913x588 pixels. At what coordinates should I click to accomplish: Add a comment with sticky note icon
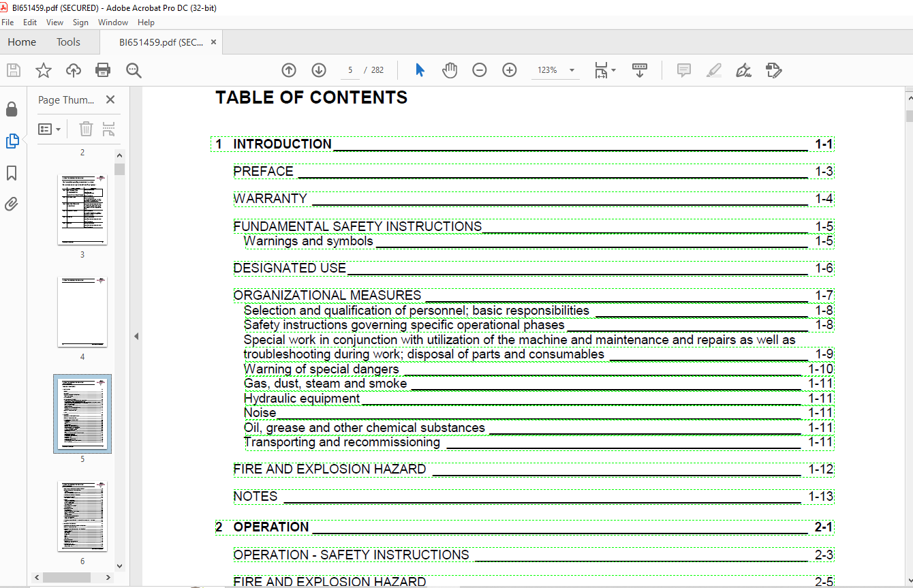(684, 70)
